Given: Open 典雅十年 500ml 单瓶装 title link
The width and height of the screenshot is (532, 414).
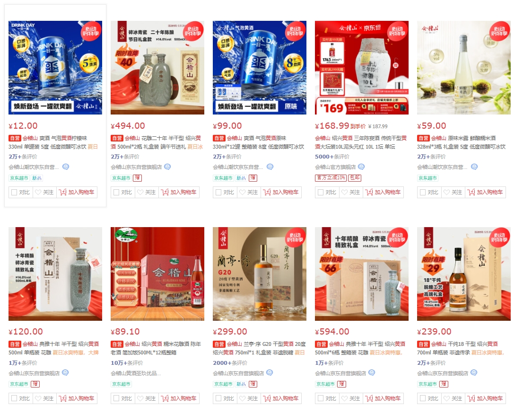Looking at the screenshot, I should coord(53,348).
